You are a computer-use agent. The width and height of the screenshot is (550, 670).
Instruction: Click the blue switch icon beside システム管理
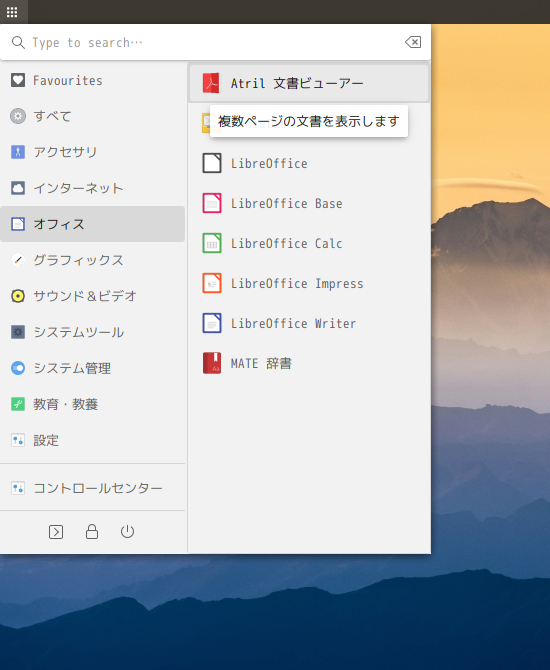[18, 368]
